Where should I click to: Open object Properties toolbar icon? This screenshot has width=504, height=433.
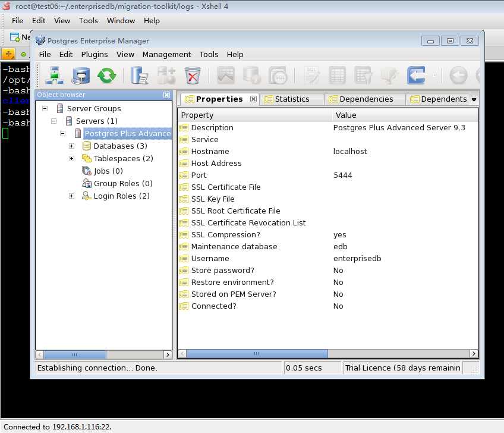pos(140,76)
